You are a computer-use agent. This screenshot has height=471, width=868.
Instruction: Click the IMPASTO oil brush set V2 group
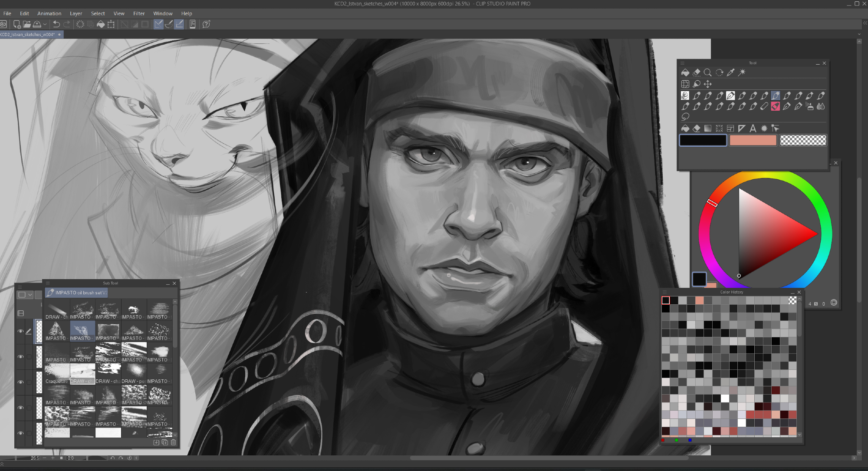pyautogui.click(x=77, y=293)
